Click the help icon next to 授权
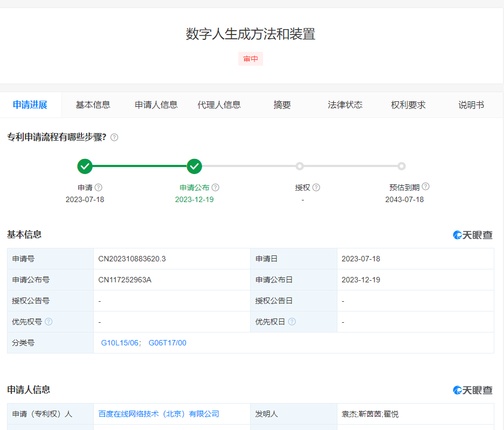Viewport: 504px width, 430px height. pyautogui.click(x=316, y=188)
